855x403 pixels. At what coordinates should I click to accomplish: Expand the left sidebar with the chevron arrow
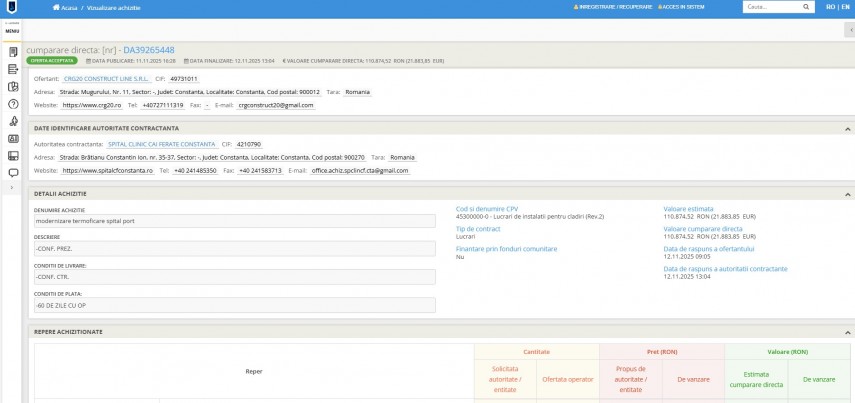[x=13, y=188]
